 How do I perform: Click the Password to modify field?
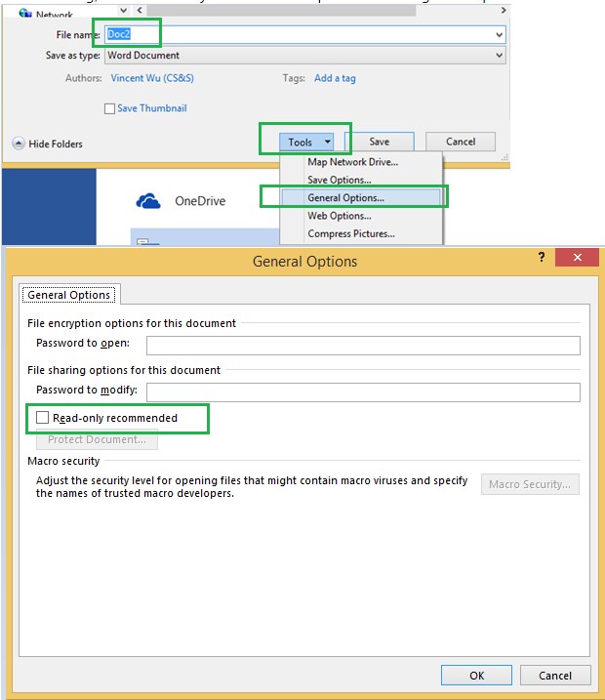coord(363,392)
